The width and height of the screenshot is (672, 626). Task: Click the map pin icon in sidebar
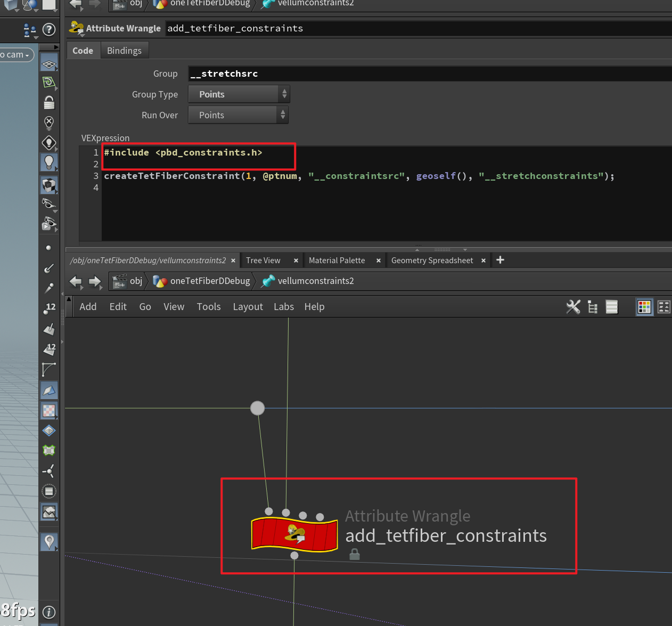(49, 542)
